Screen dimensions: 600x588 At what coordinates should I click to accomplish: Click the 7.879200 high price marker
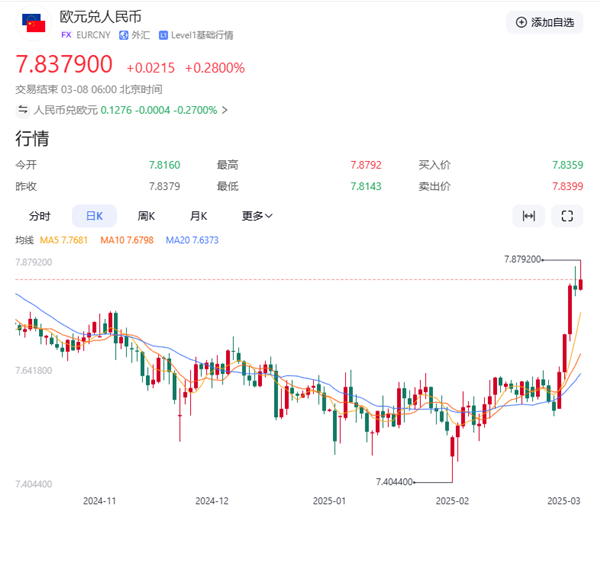click(x=524, y=259)
